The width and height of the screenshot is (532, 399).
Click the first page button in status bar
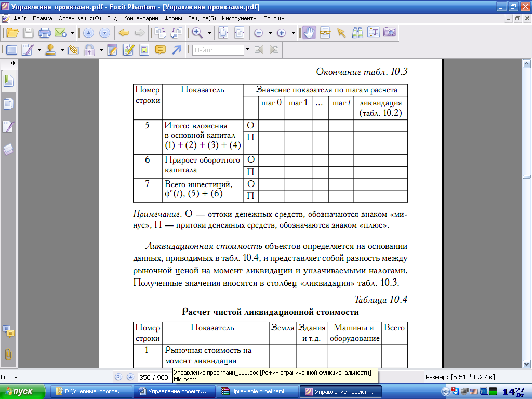118,377
